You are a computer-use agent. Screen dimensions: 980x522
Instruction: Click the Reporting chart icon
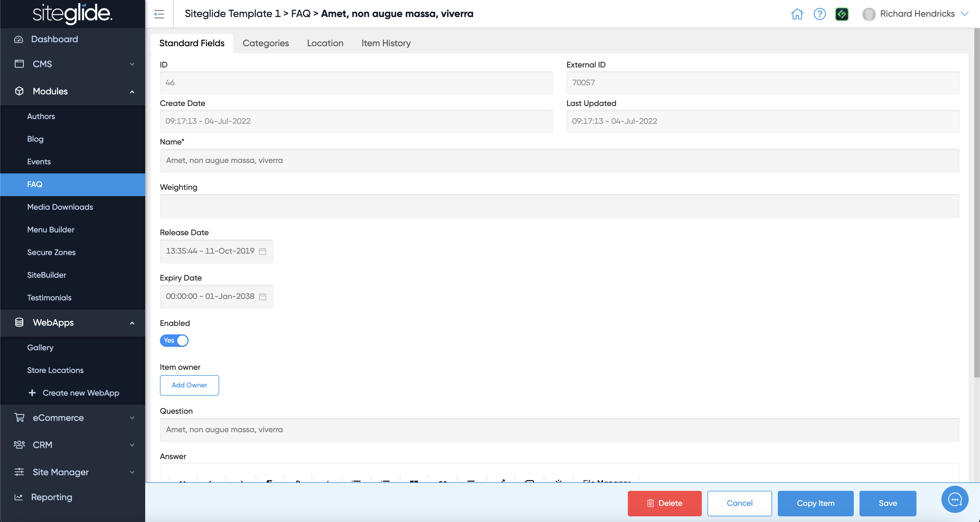[x=19, y=497]
